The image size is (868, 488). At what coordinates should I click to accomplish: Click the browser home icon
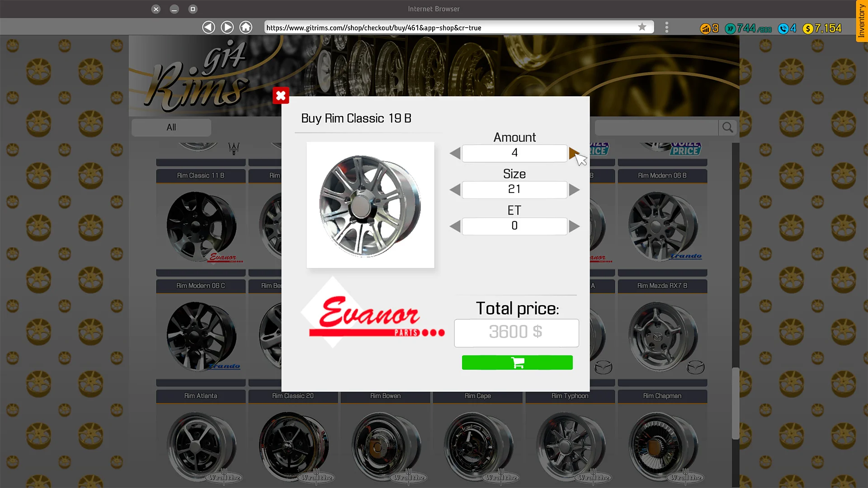tap(245, 27)
